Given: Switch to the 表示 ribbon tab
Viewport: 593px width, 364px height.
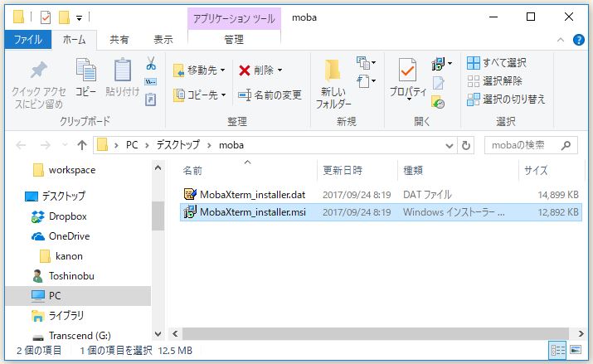Looking at the screenshot, I should pos(163,39).
